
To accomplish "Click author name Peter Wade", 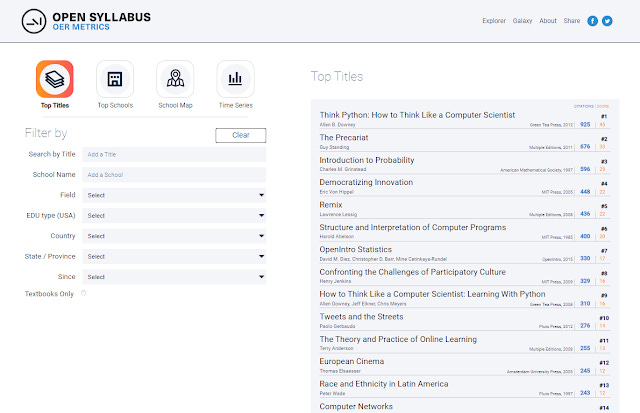I will pos(332,393).
